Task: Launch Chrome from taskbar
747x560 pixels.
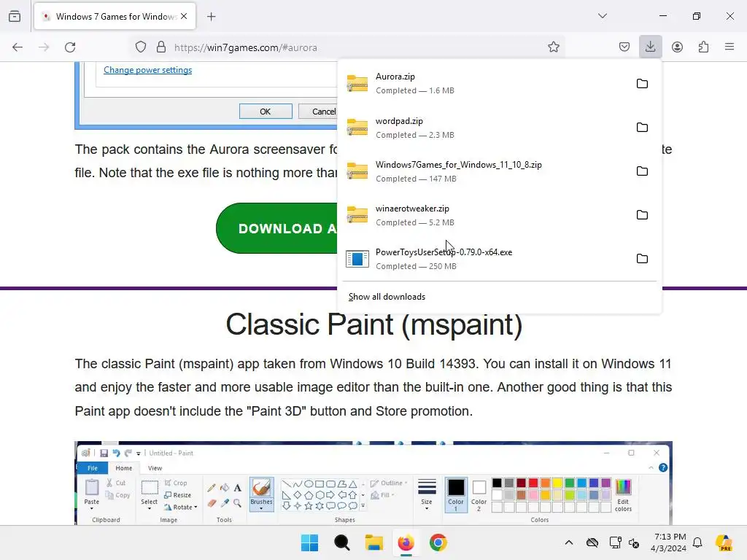Action: [x=438, y=542]
